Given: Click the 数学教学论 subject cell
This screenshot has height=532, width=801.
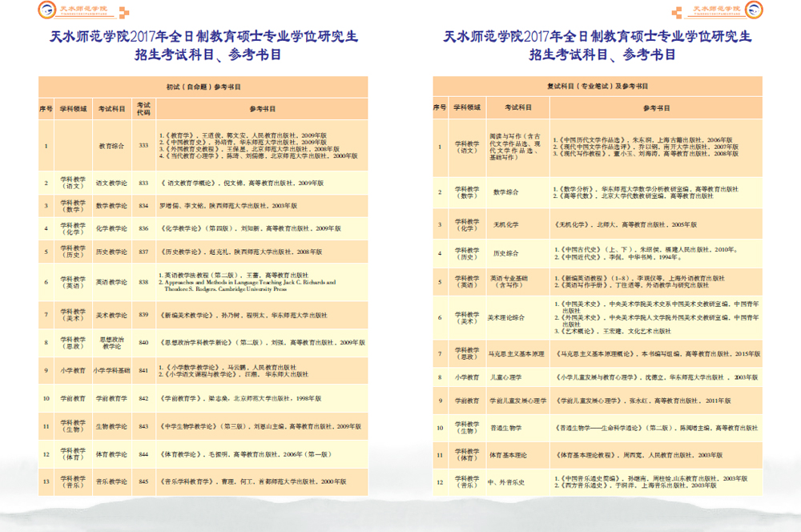Looking at the screenshot, I should coord(111,205).
